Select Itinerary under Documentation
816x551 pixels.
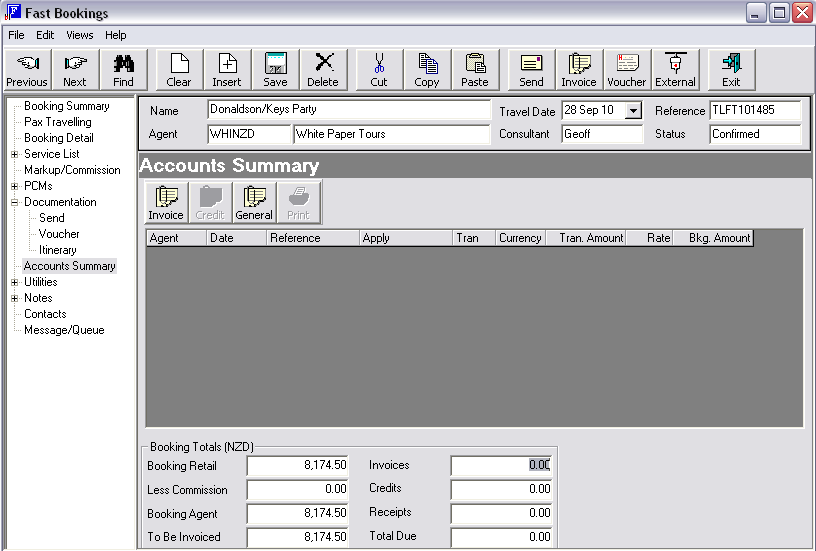pyautogui.click(x=58, y=250)
